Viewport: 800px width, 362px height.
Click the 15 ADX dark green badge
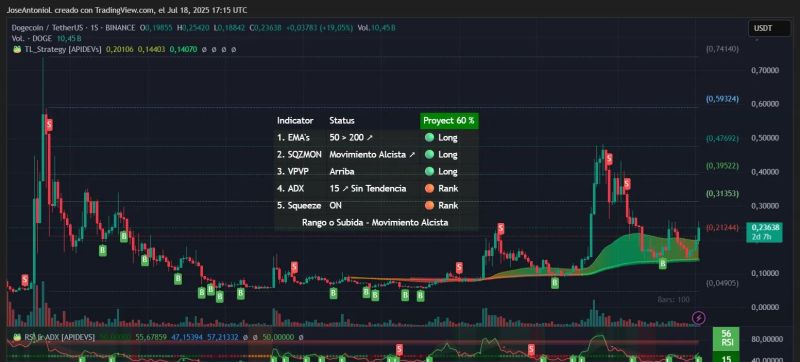coord(727,357)
